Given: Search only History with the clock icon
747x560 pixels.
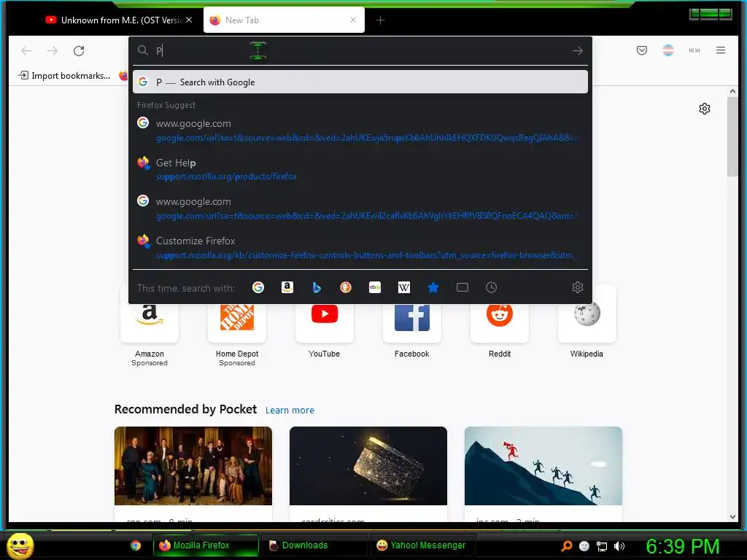Looking at the screenshot, I should [x=491, y=287].
